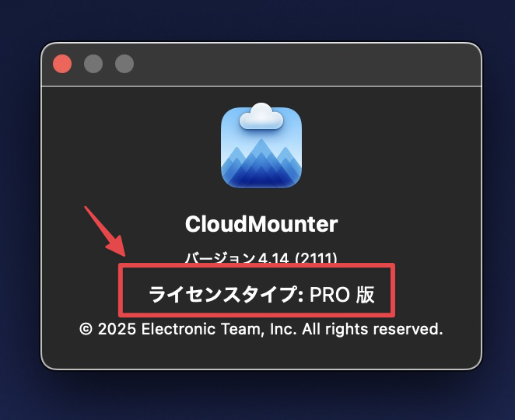Click the build number (2111)

click(x=316, y=258)
